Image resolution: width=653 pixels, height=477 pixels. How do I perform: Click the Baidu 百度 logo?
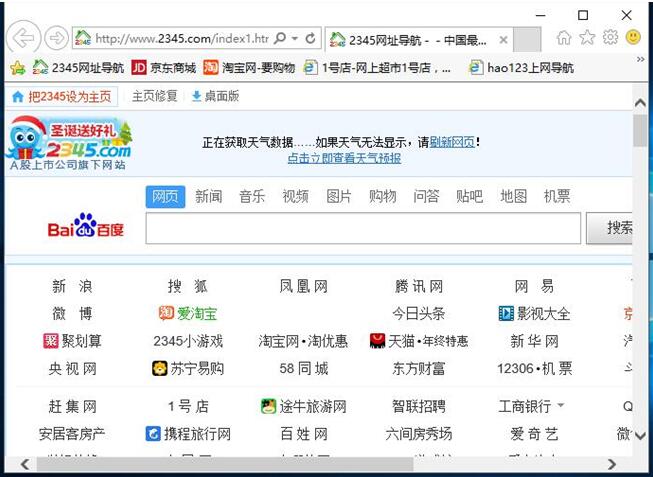click(86, 226)
